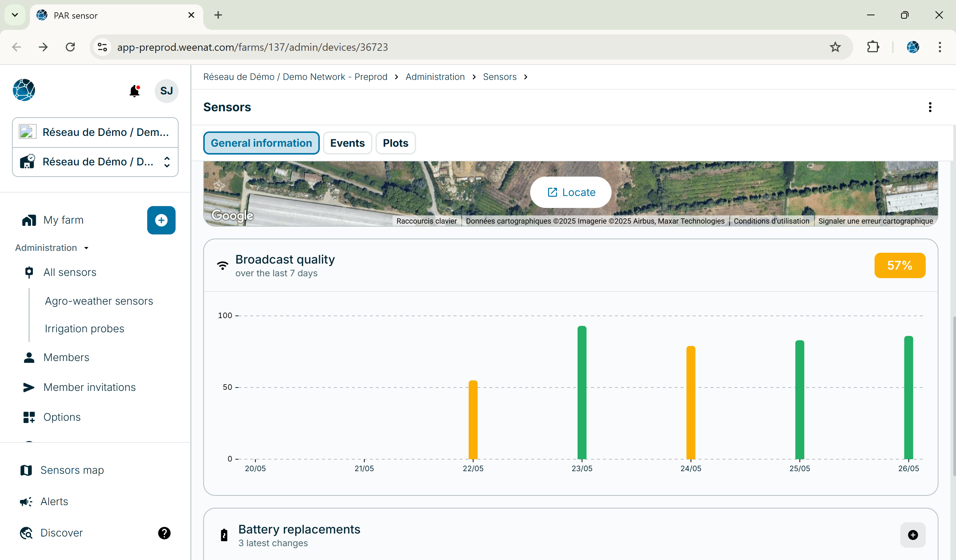Click the Discover search-globe icon

coord(26,533)
